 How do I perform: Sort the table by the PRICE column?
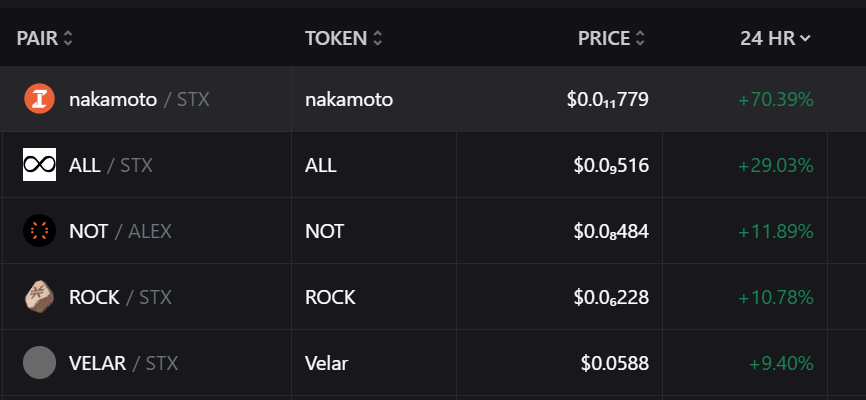[611, 38]
